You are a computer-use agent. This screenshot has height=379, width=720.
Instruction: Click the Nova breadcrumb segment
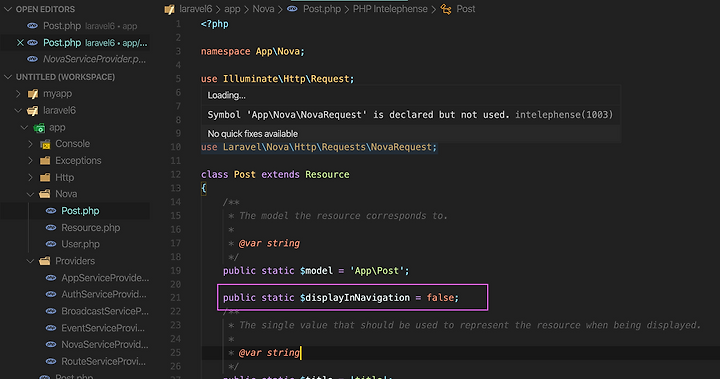263,9
